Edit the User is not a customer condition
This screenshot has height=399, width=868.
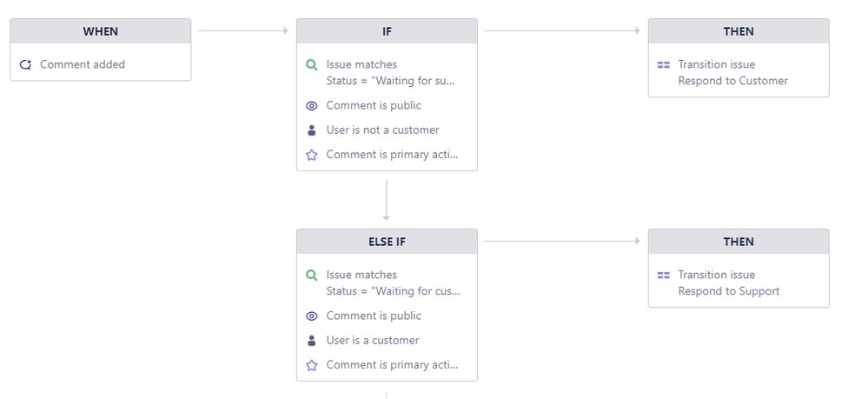coord(382,130)
